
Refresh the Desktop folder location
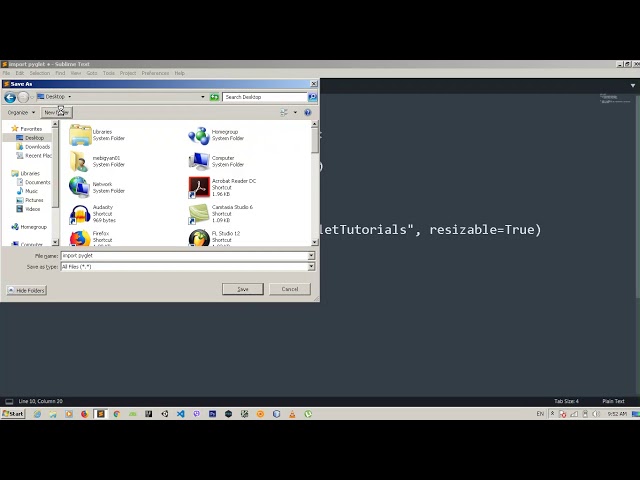tap(214, 97)
